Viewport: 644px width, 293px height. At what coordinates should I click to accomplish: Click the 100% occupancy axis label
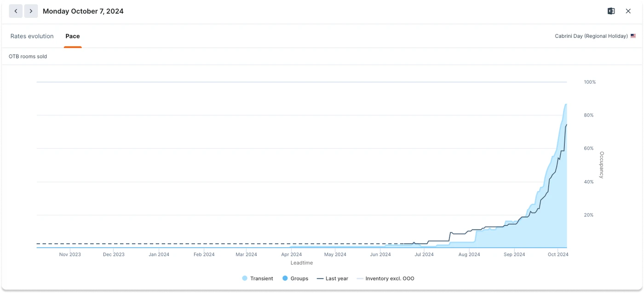(590, 82)
